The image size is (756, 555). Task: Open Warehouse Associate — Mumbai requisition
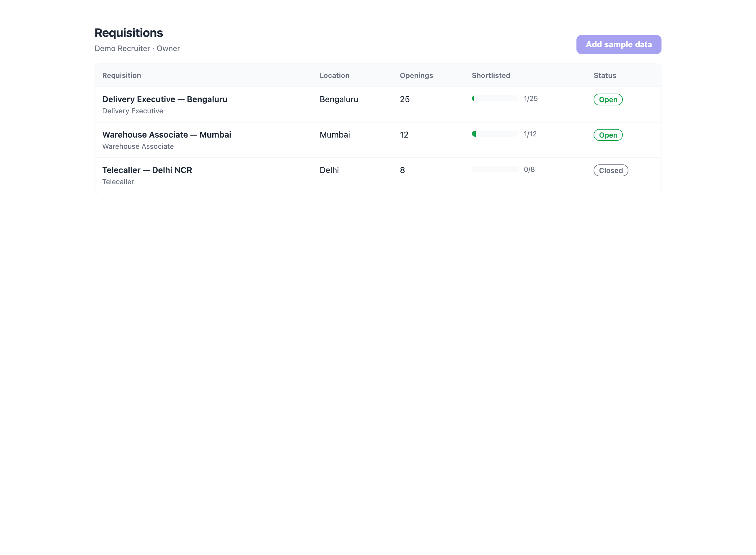(x=167, y=135)
